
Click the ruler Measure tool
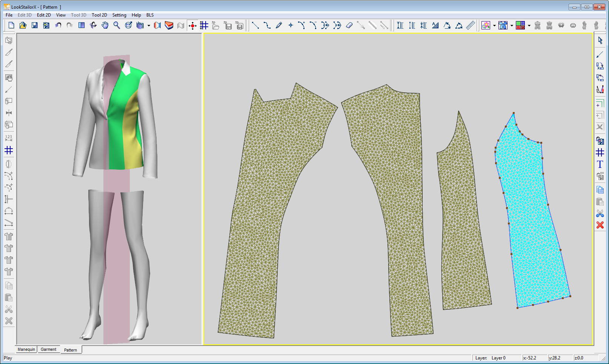[x=471, y=25]
